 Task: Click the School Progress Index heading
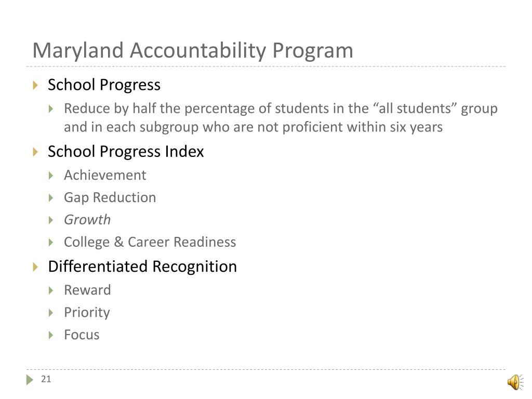tap(126, 152)
